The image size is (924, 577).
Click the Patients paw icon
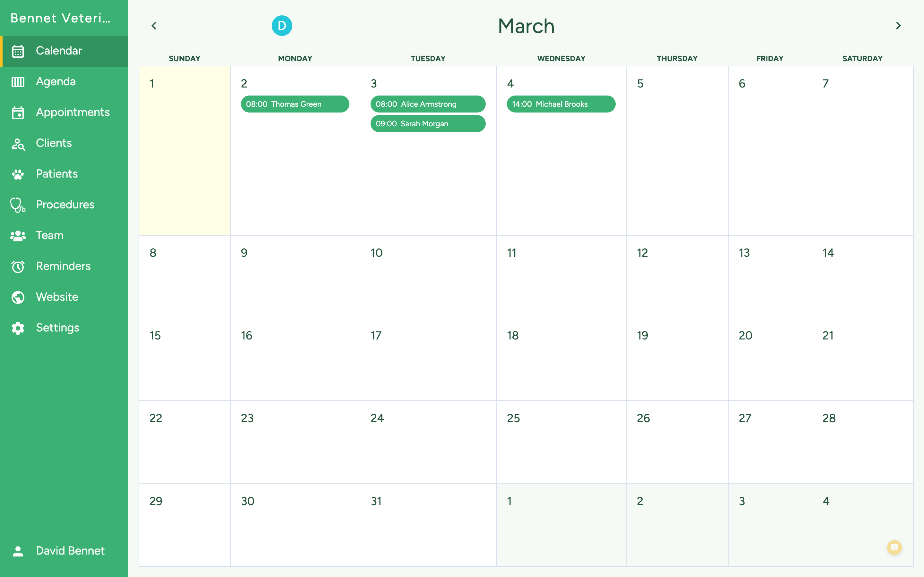(18, 174)
